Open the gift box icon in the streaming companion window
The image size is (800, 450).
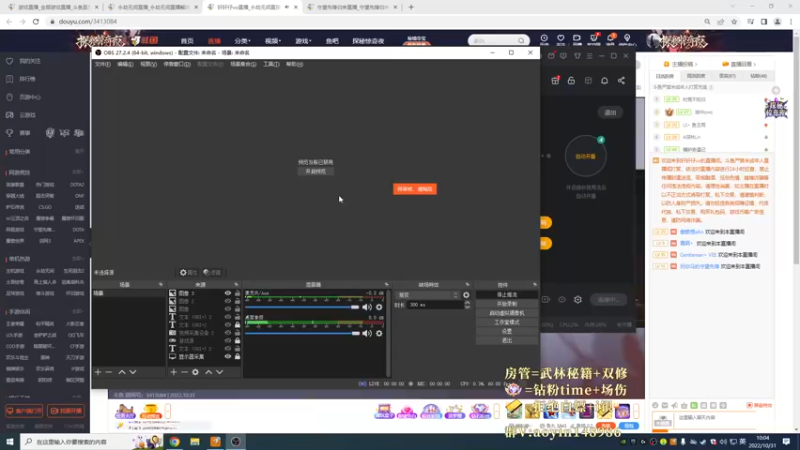[x=555, y=80]
